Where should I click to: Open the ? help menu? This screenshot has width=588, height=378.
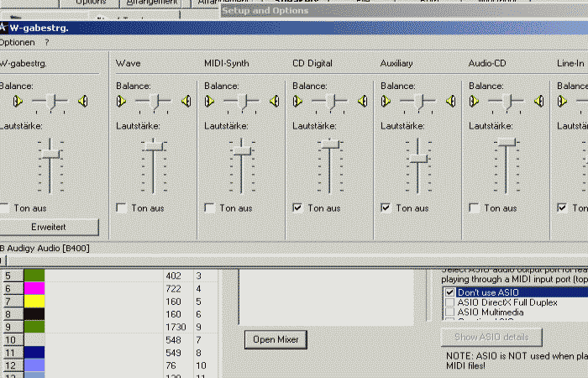[47, 42]
